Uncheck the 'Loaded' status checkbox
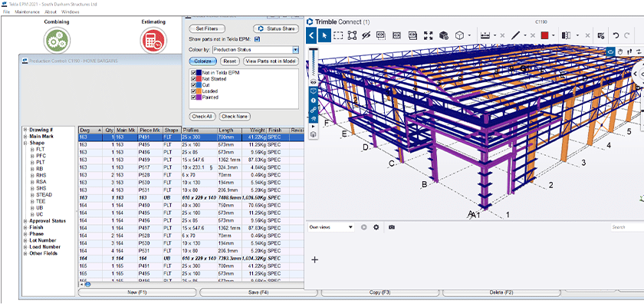644x307 pixels. (x=194, y=91)
